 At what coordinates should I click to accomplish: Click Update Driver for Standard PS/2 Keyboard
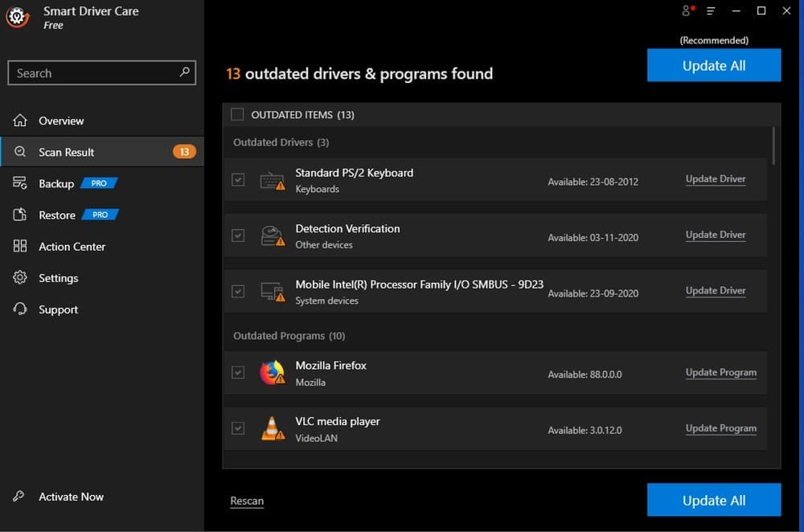716,179
